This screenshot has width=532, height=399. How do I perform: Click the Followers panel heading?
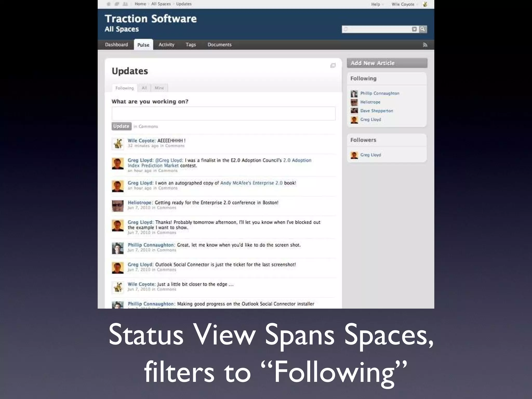tap(363, 140)
